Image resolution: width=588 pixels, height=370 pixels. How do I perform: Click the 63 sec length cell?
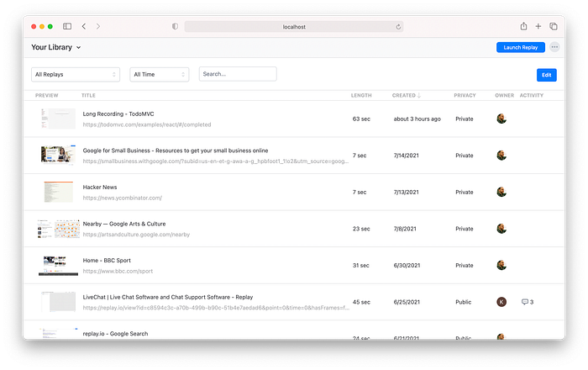(361, 119)
